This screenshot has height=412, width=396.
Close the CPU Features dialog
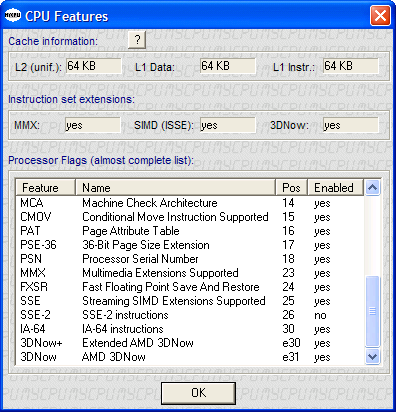(380, 15)
